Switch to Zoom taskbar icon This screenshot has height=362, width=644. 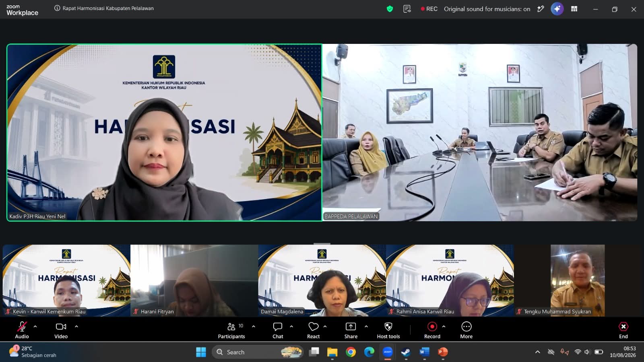click(x=388, y=352)
